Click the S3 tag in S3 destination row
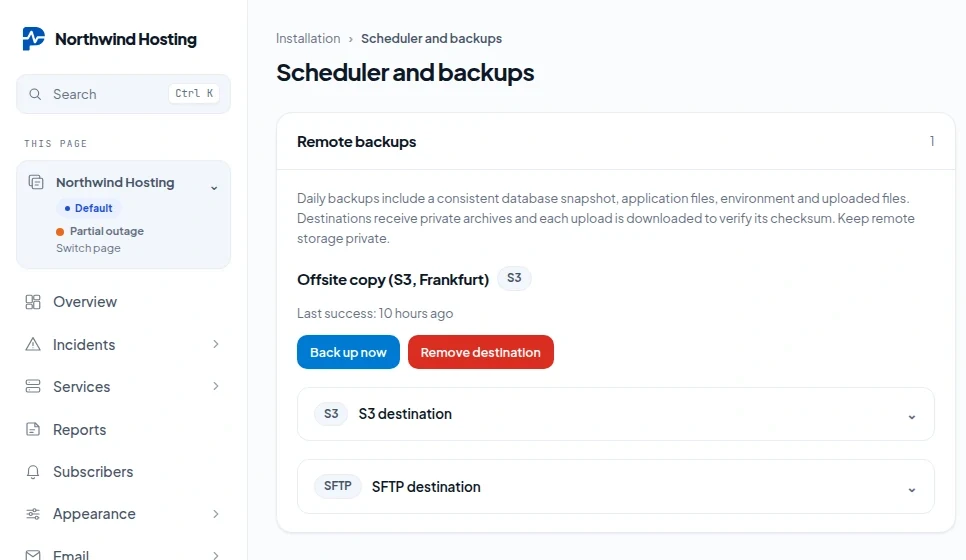The image size is (966, 560). [x=331, y=414]
